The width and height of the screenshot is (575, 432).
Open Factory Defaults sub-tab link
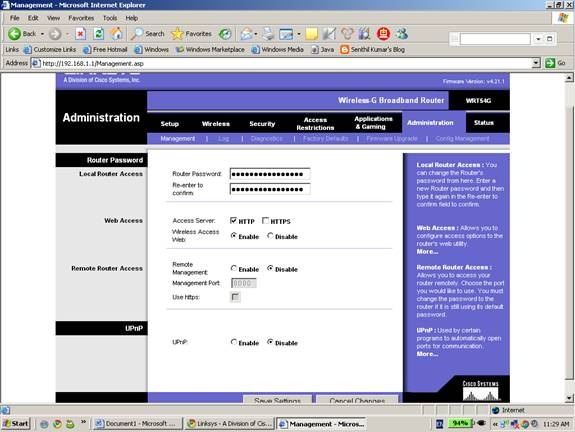coord(326,139)
